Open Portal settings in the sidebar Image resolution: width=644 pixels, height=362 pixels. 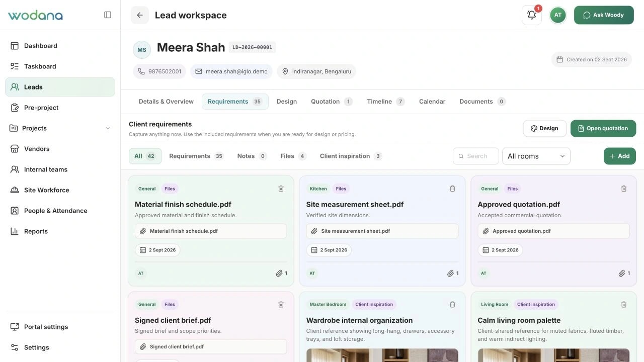point(60,327)
